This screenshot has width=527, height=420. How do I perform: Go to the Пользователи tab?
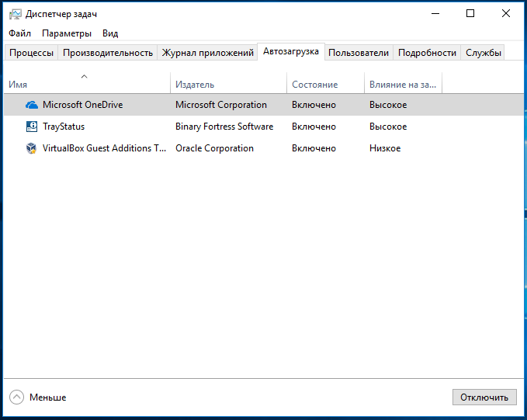358,53
